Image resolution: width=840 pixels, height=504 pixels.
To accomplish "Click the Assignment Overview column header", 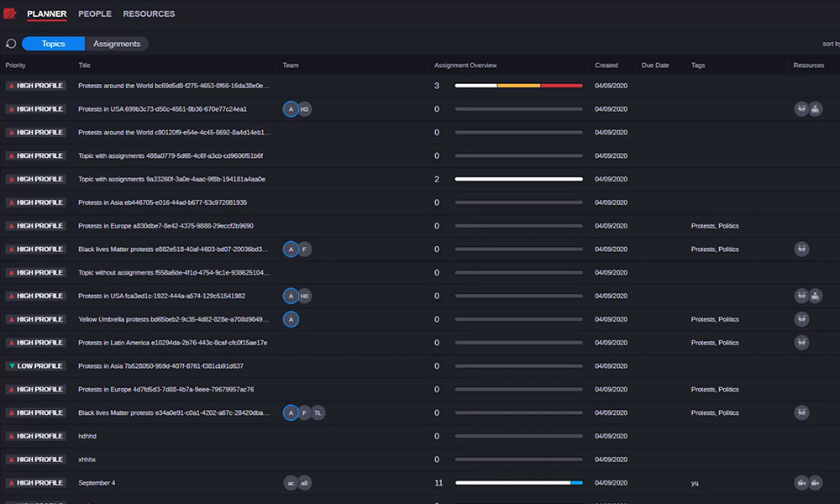I will tap(465, 66).
